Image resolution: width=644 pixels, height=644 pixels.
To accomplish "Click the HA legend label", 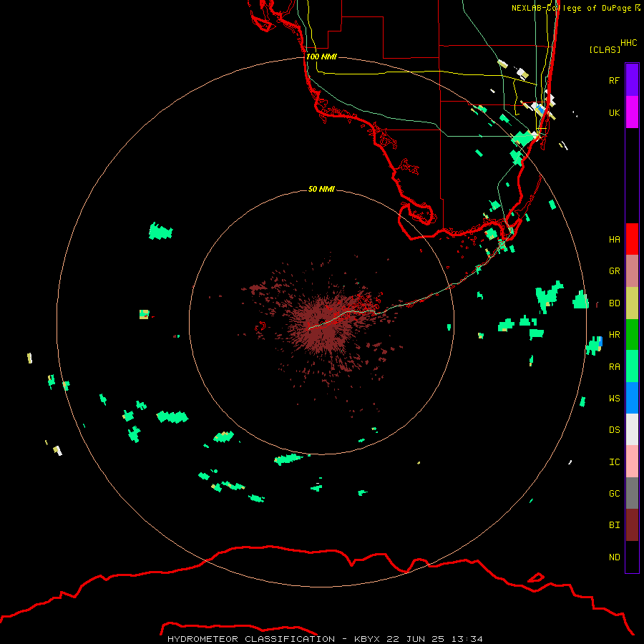I will click(615, 240).
